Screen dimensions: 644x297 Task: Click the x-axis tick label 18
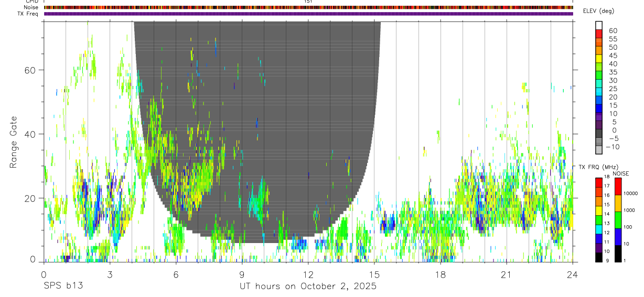coord(441,274)
